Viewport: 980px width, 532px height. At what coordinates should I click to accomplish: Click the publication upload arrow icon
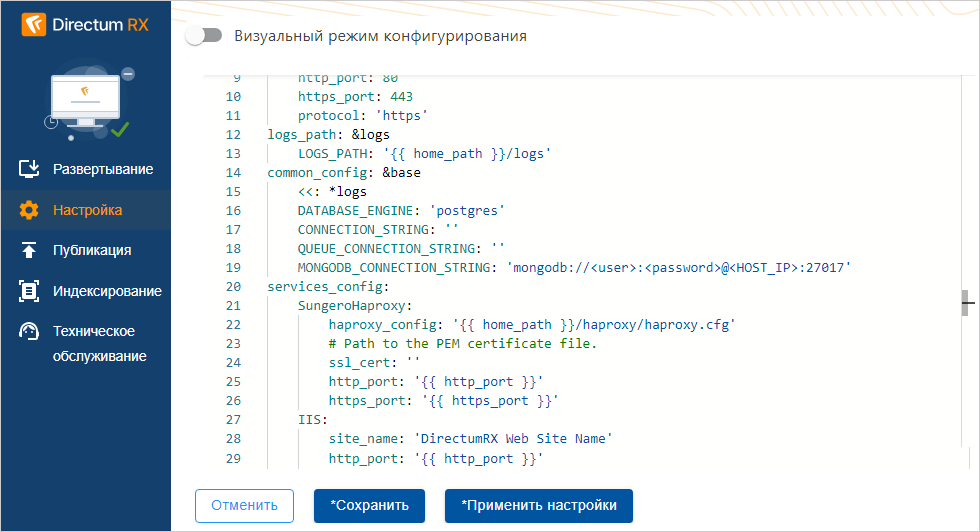point(29,250)
